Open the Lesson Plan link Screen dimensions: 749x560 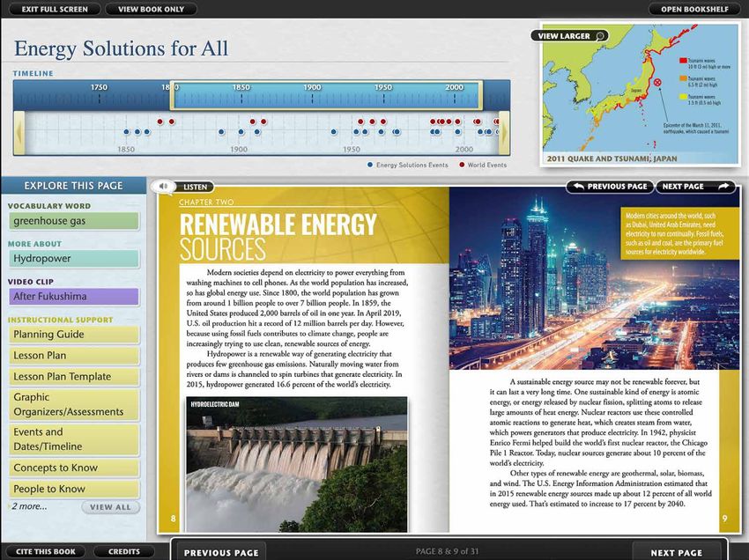click(x=73, y=356)
